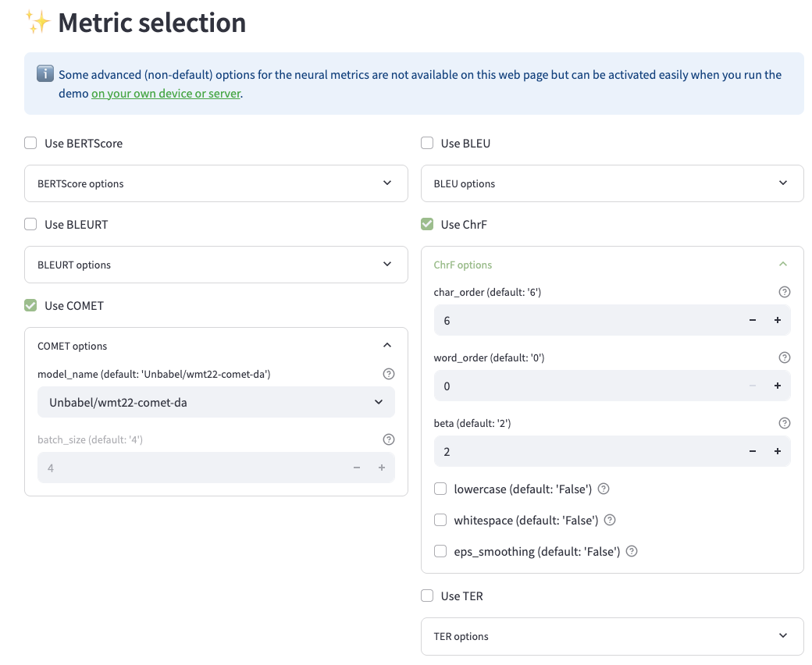Show help icon for eps_smoothing option
Image resolution: width=812 pixels, height=665 pixels.
point(632,552)
